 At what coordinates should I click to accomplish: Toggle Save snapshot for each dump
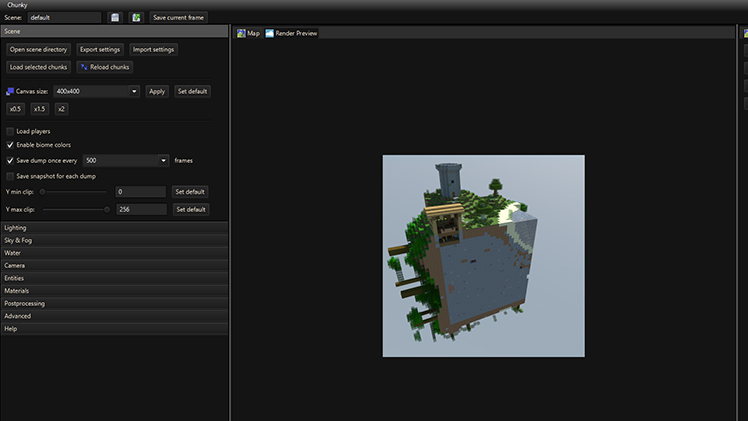10,176
